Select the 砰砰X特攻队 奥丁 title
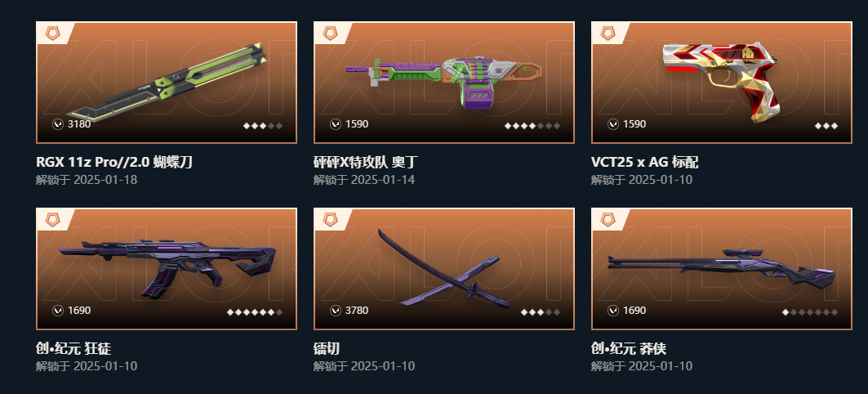The image size is (868, 394). coord(365,163)
